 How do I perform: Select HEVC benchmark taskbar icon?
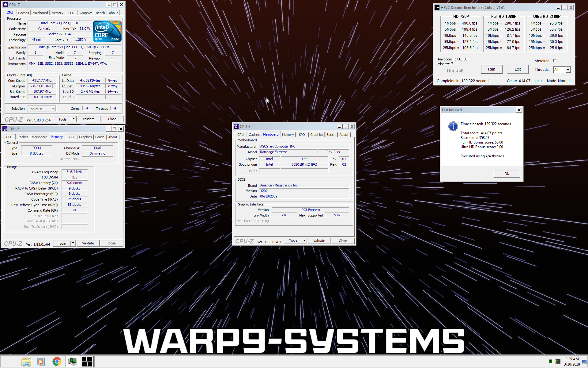[x=87, y=362]
